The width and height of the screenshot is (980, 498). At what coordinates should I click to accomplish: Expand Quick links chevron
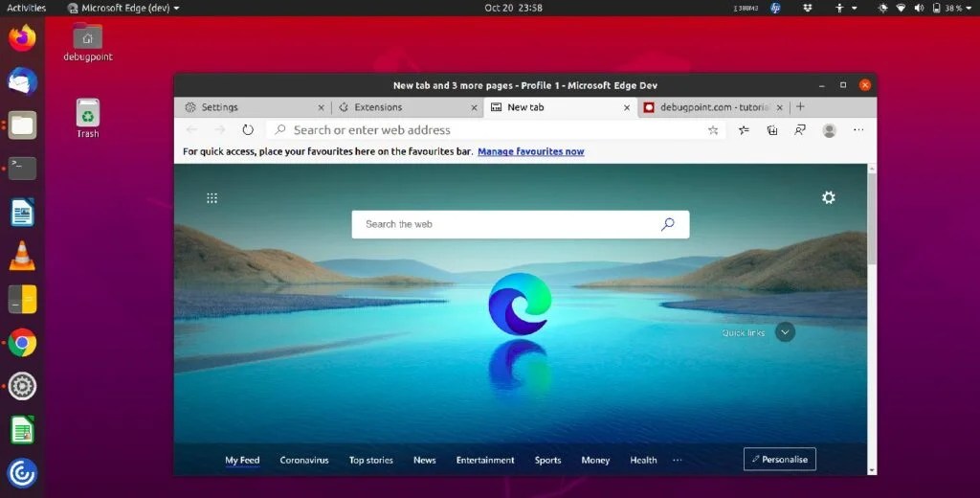pyautogui.click(x=785, y=332)
